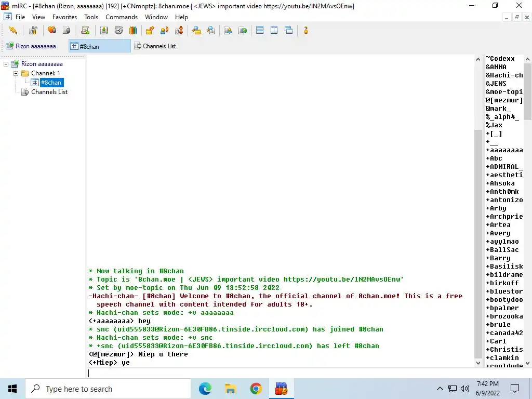532x399 pixels.
Task: Click nick list scrollbar up arrow
Action: point(528,59)
